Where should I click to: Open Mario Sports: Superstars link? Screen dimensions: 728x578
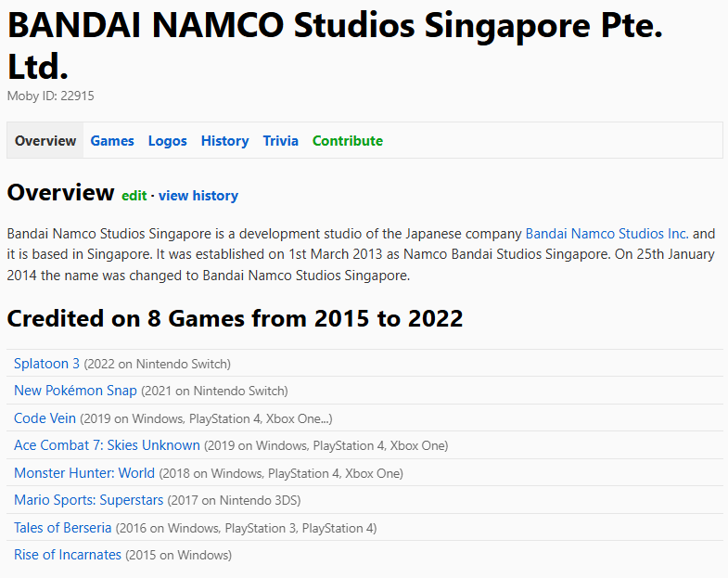click(x=88, y=500)
